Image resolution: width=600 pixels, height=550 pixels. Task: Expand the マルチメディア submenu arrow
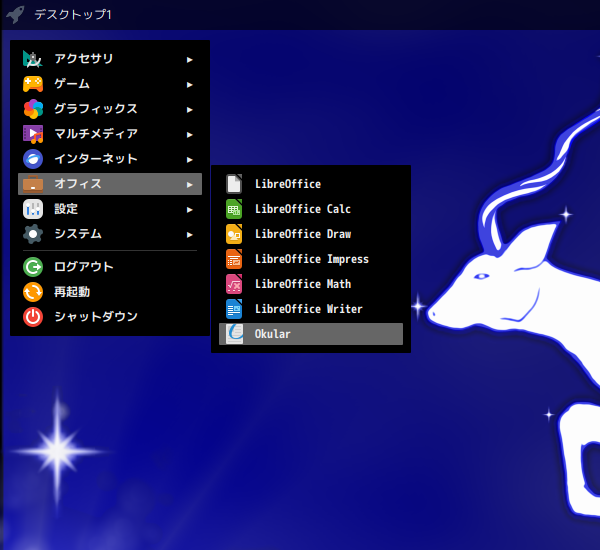[x=189, y=135]
